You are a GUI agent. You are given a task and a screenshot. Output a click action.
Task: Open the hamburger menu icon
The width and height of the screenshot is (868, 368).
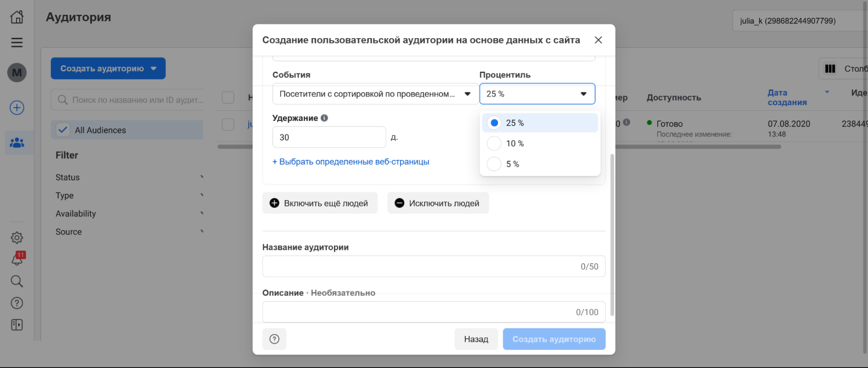coord(17,43)
